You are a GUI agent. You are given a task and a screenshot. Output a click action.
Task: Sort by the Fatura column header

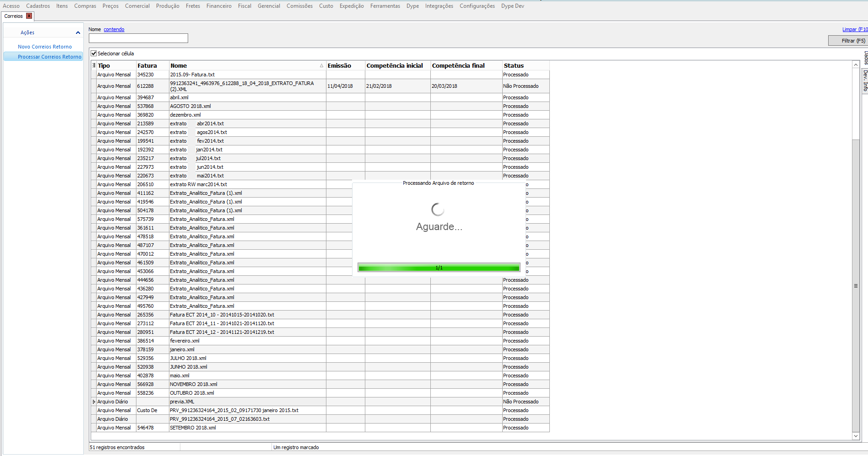152,66
